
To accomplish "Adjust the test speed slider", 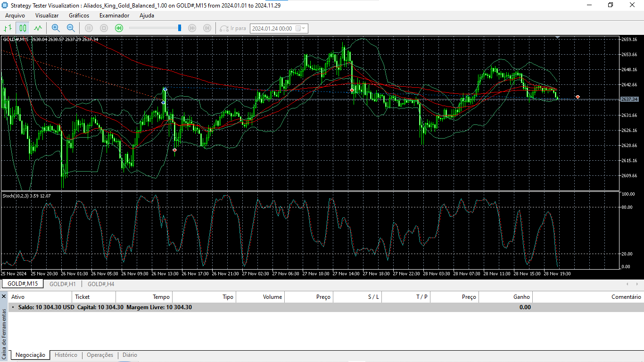I will (155, 28).
